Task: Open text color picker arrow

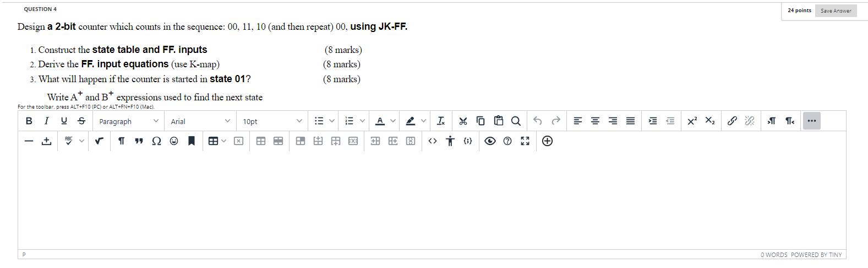Action: point(393,121)
